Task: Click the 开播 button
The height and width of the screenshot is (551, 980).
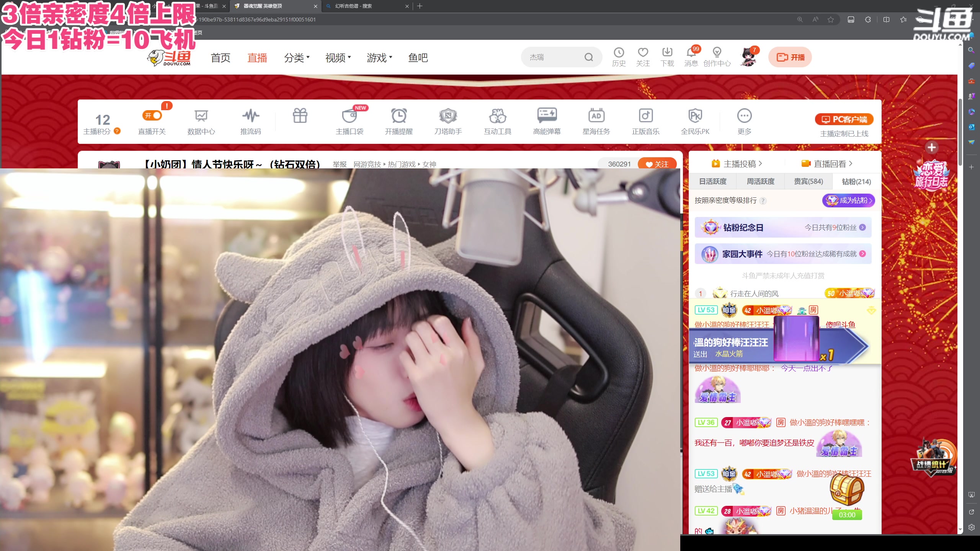Action: 790,57
